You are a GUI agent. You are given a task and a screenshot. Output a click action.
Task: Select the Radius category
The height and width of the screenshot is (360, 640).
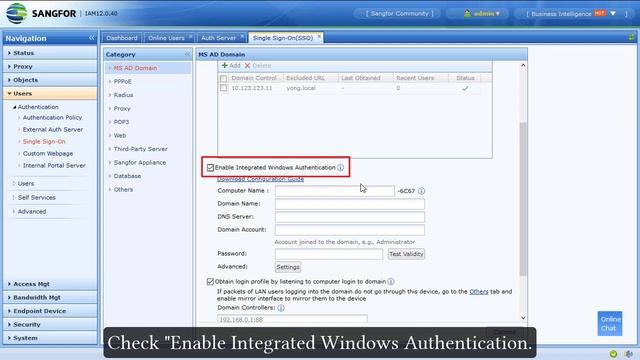(x=123, y=95)
